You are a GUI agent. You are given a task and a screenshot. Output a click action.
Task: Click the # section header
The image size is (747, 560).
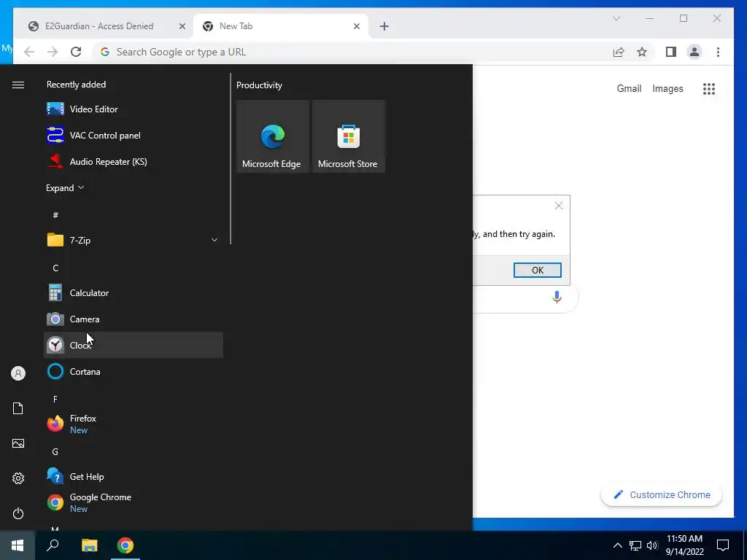pos(55,215)
